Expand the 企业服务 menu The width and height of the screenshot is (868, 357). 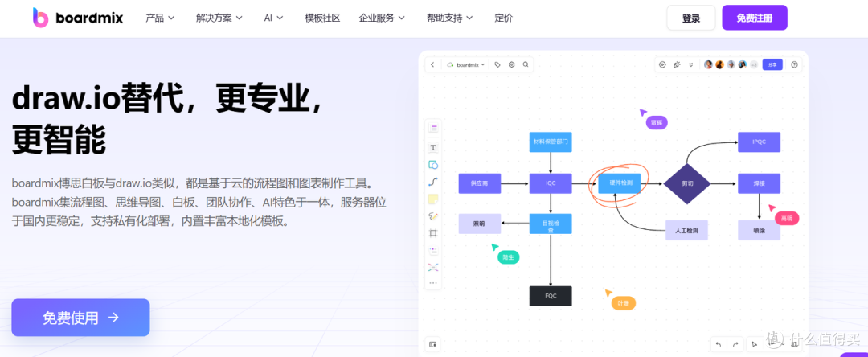(x=382, y=18)
